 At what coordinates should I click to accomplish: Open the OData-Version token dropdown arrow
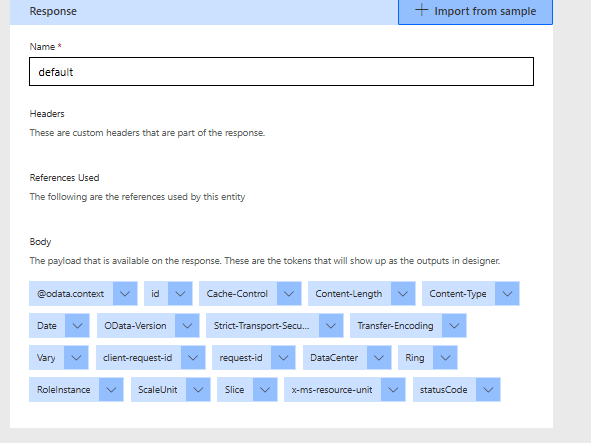pyautogui.click(x=187, y=326)
